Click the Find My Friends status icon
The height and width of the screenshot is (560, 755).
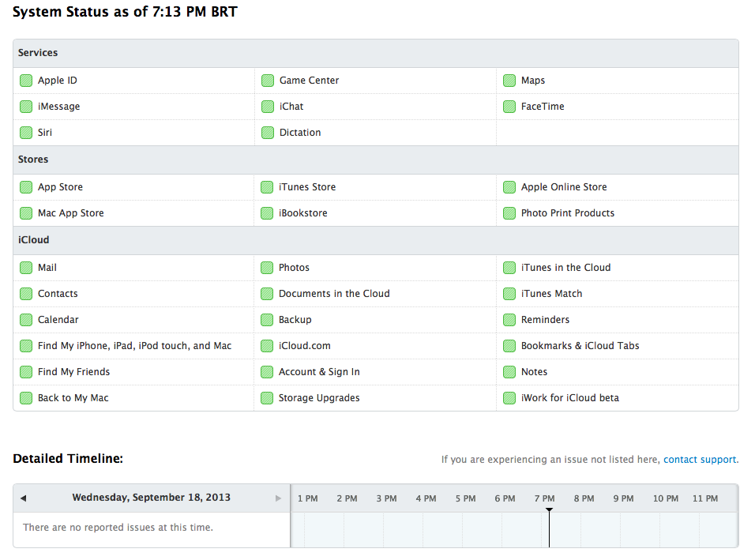pyautogui.click(x=26, y=372)
